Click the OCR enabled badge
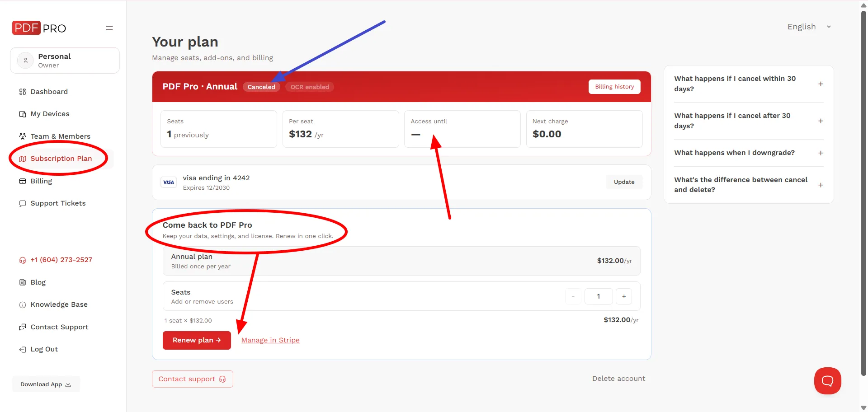The image size is (868, 412). [x=310, y=87]
